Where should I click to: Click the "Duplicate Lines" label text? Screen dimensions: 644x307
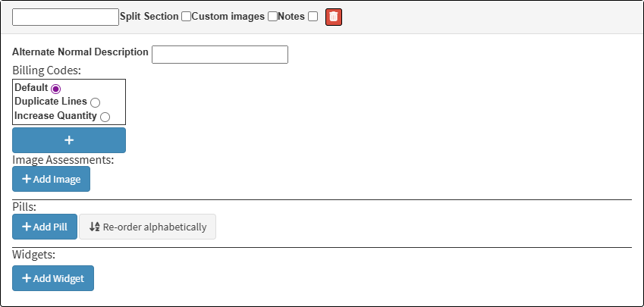point(51,102)
